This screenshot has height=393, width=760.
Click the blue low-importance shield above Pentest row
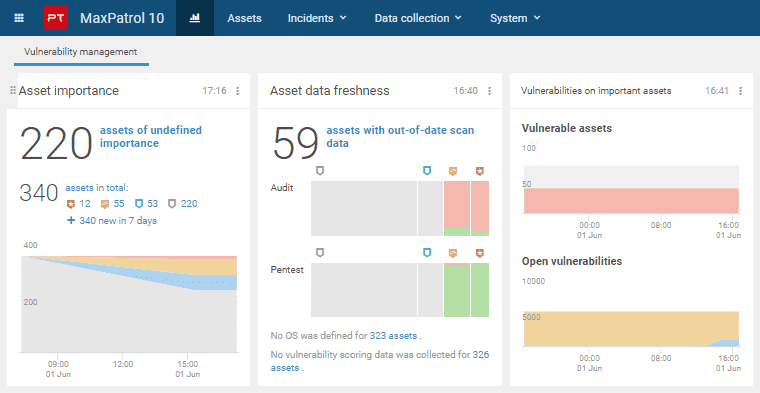427,252
